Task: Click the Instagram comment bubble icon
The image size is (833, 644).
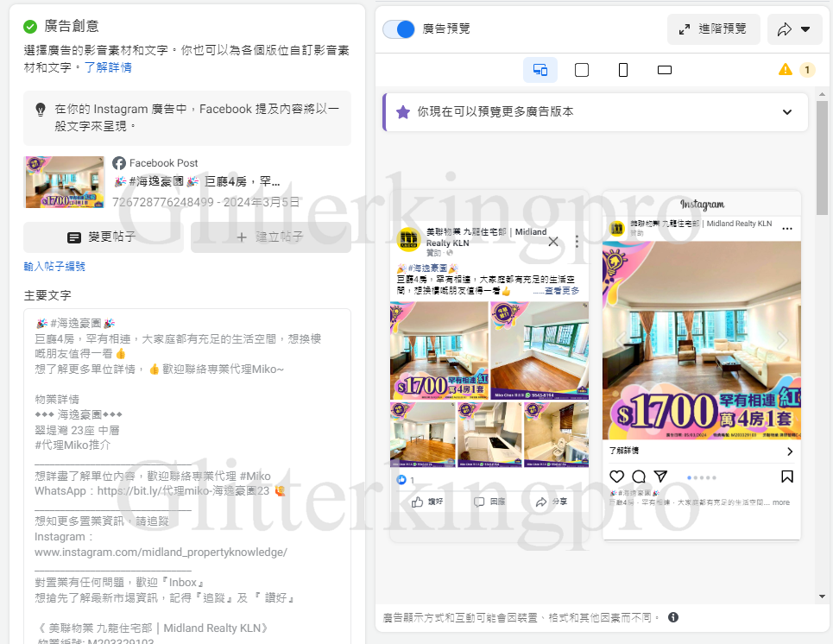Action: (x=639, y=477)
